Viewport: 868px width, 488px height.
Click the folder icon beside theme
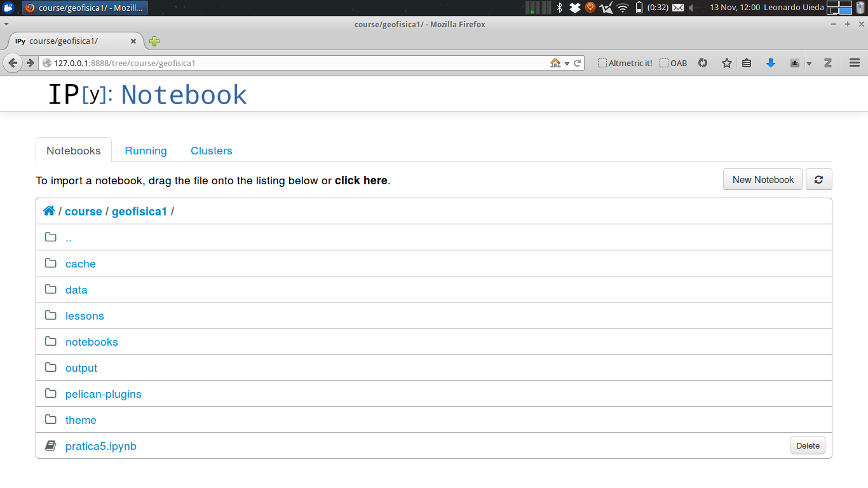[51, 419]
